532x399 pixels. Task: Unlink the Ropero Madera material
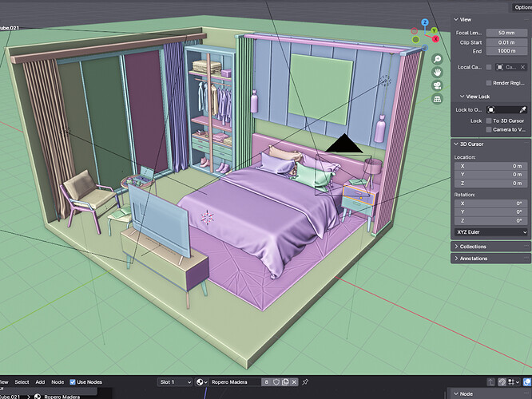(294, 382)
